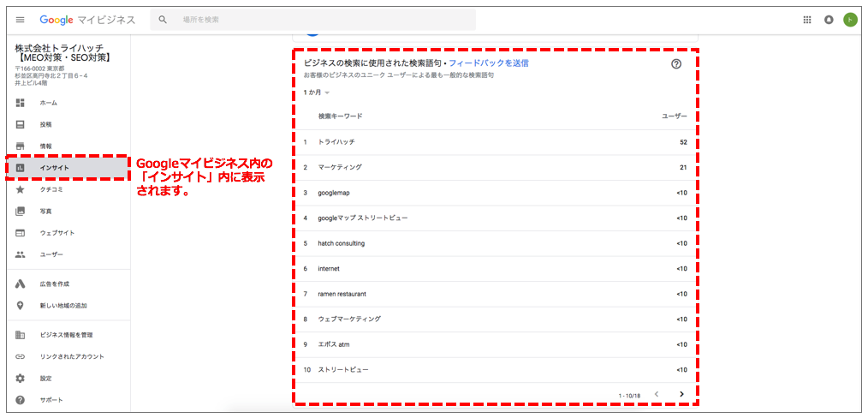This screenshot has height=418, width=868.
Task: Click the ウェブサイト icon
Action: (21, 233)
